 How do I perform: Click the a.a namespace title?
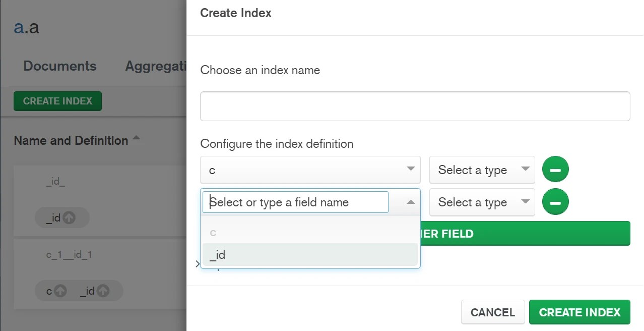pyautogui.click(x=26, y=27)
